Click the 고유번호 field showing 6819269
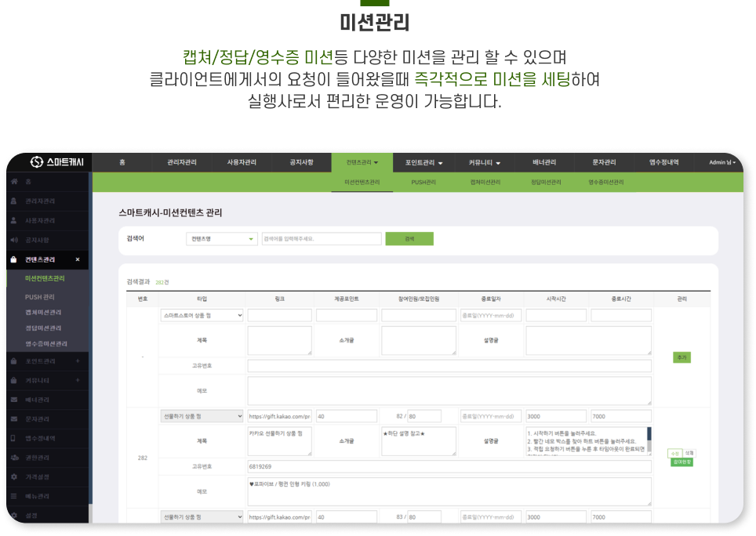Image resolution: width=756 pixels, height=536 pixels. click(x=449, y=466)
